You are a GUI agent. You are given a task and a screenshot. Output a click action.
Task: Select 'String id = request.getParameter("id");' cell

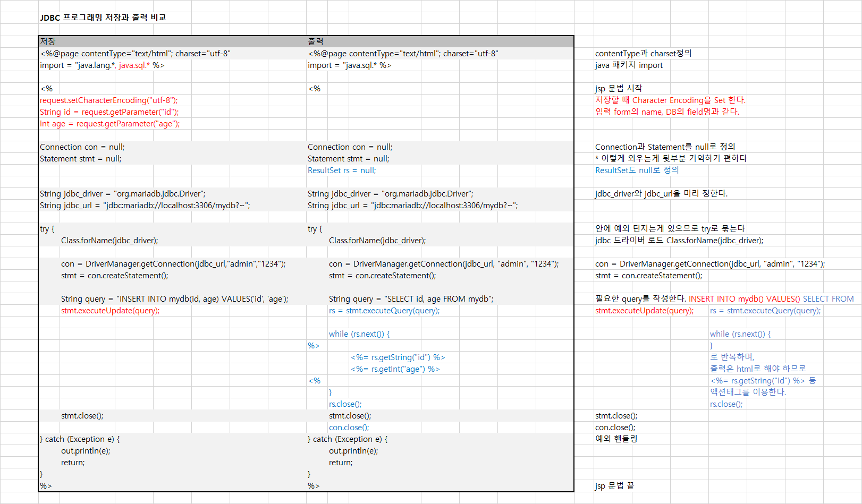click(109, 112)
